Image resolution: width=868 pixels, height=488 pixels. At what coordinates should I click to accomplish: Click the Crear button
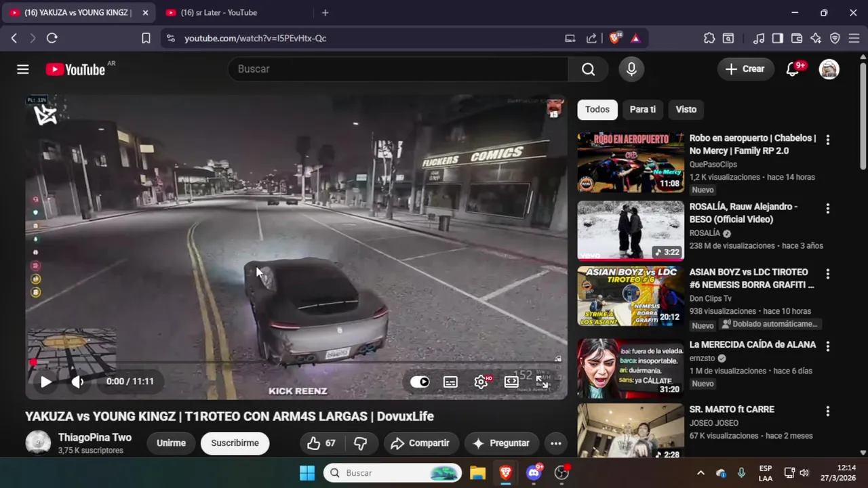pyautogui.click(x=745, y=69)
